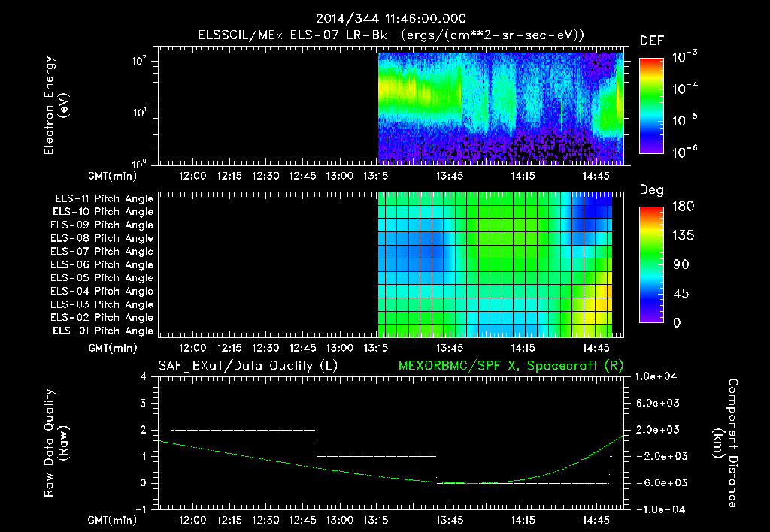The height and width of the screenshot is (532, 770).
Task: Click the Deg legend title
Action: [652, 190]
